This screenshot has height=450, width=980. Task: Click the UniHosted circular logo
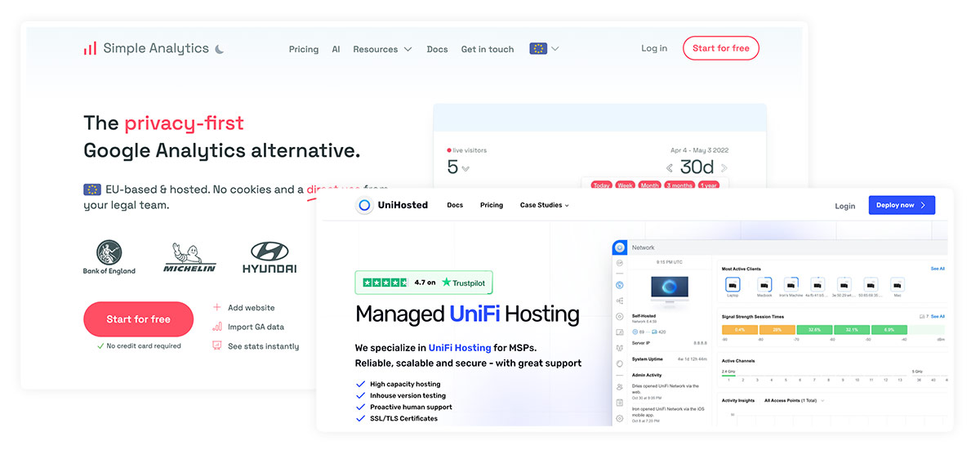364,205
